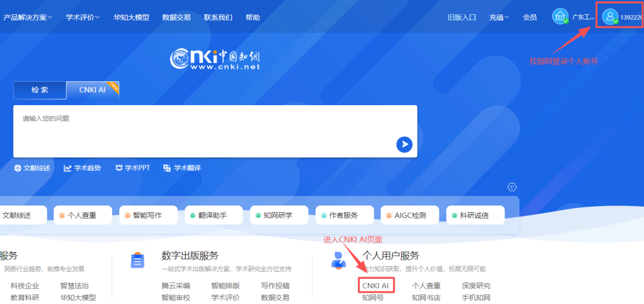Switch to the 检索 tab
Viewport: 644px width, 304px height.
coord(40,90)
